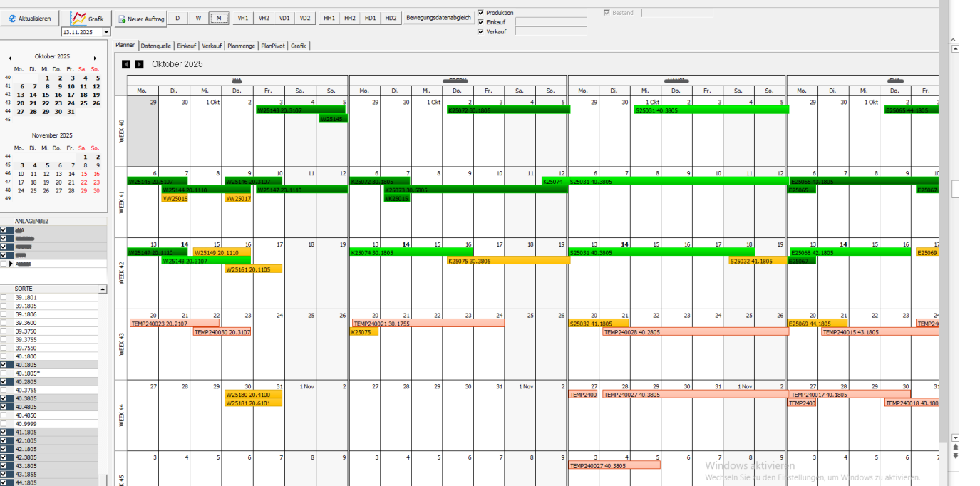980x486 pixels.
Task: Select order bar TEMP240028 40.2805
Action: click(x=696, y=331)
